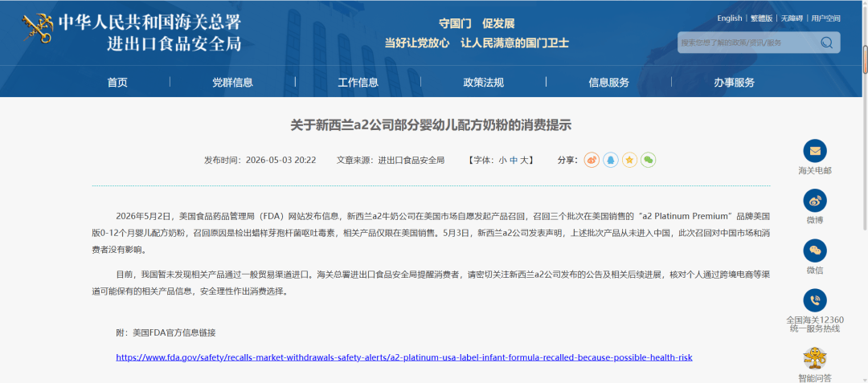Share article to WeChat via green icon
This screenshot has height=383, width=868.
tap(649, 161)
